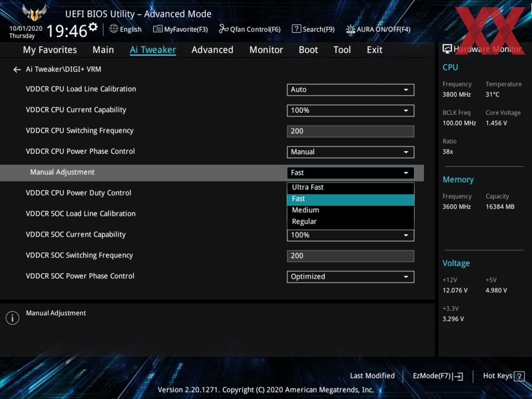The width and height of the screenshot is (532, 399).
Task: Switch to My Favorites tab
Action: point(50,50)
